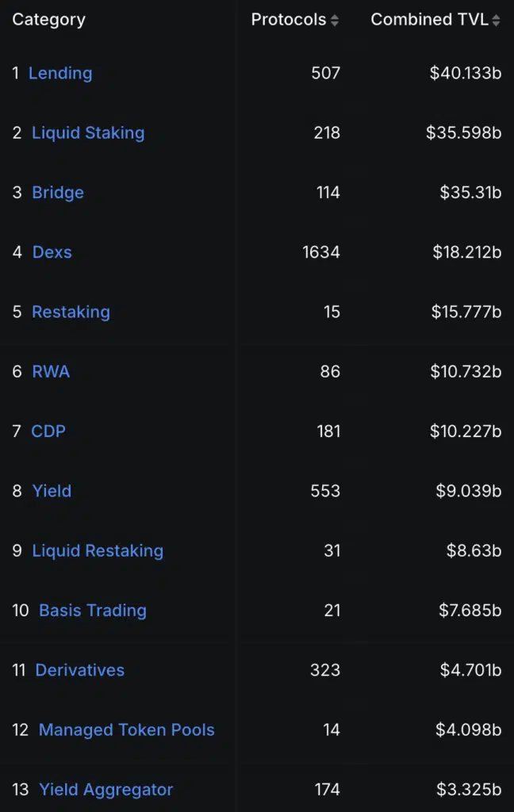Select the Dexs protocol count 1634
Screen dimensions: 514x812
click(x=321, y=252)
